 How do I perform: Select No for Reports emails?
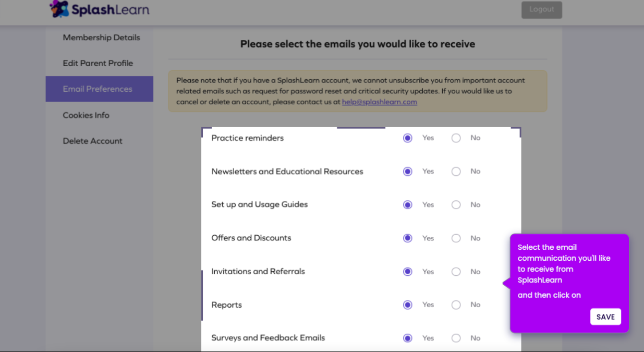click(456, 305)
